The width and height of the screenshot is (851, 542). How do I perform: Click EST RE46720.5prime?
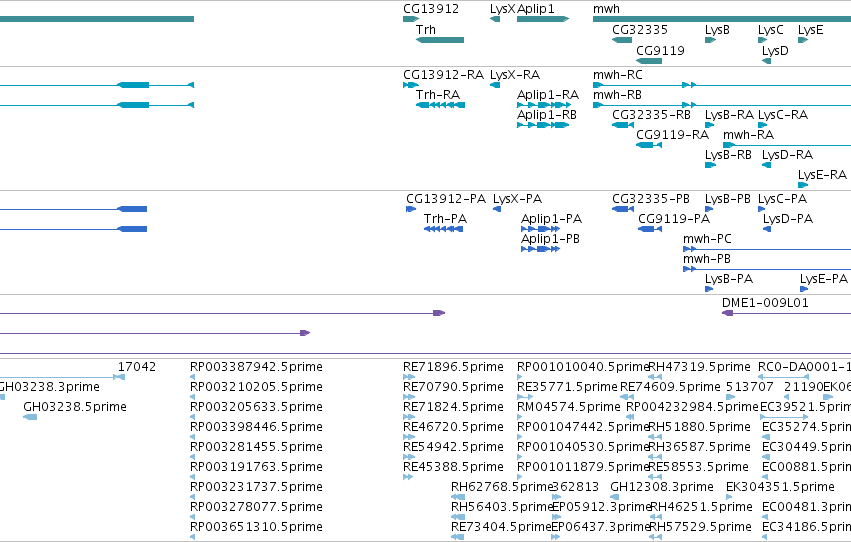pyautogui.click(x=453, y=427)
